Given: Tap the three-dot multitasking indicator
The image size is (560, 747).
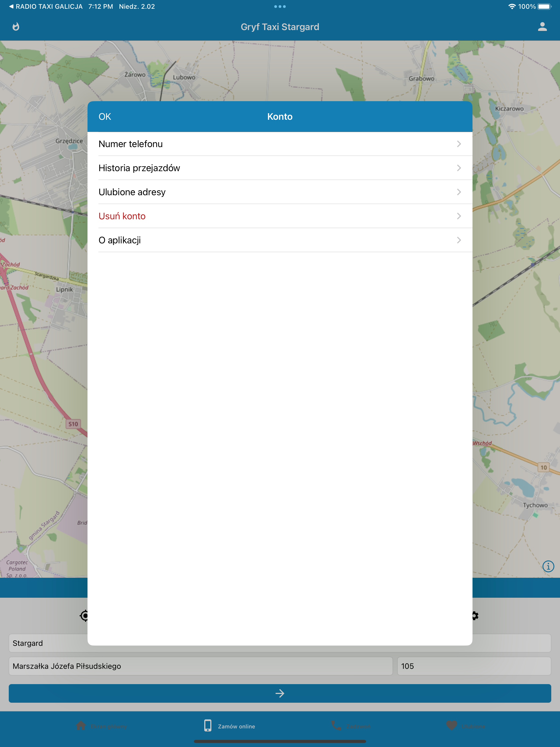Looking at the screenshot, I should pos(280,6).
